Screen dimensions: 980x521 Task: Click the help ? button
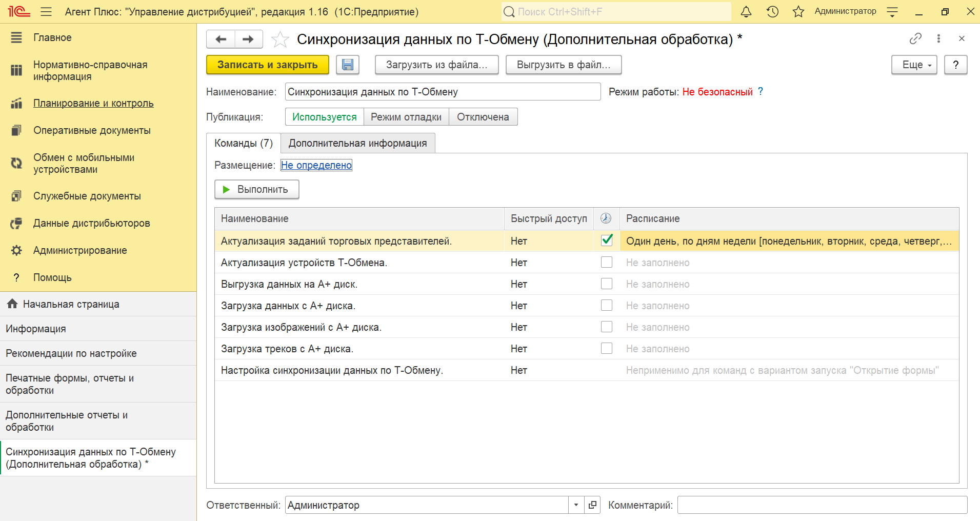tap(956, 65)
